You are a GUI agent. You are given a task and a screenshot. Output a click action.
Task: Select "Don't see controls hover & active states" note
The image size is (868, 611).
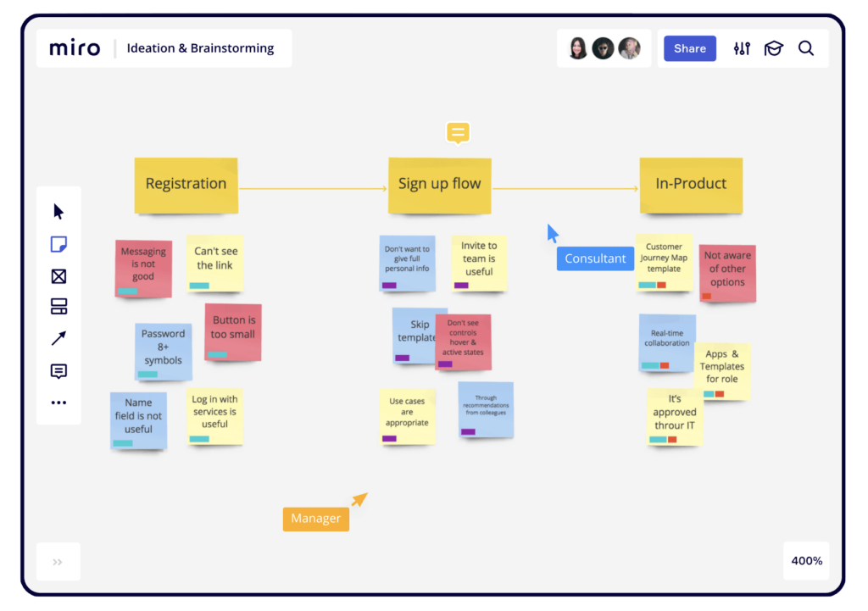pyautogui.click(x=464, y=342)
